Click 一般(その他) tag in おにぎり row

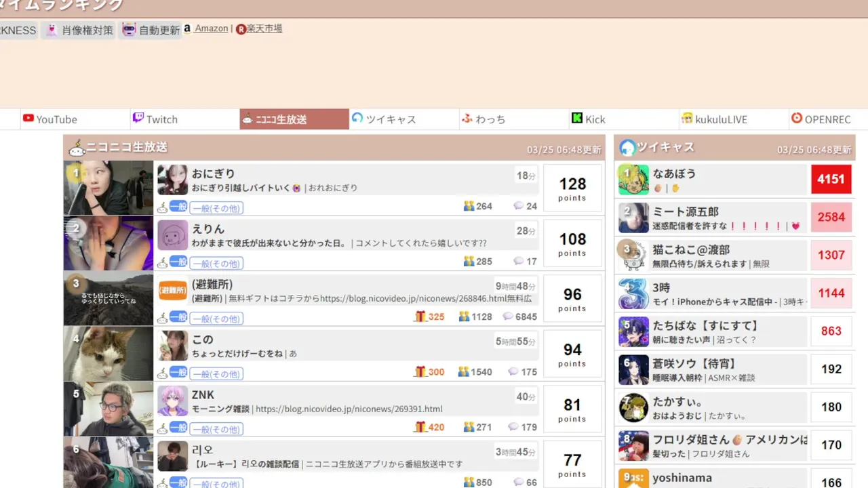(216, 208)
